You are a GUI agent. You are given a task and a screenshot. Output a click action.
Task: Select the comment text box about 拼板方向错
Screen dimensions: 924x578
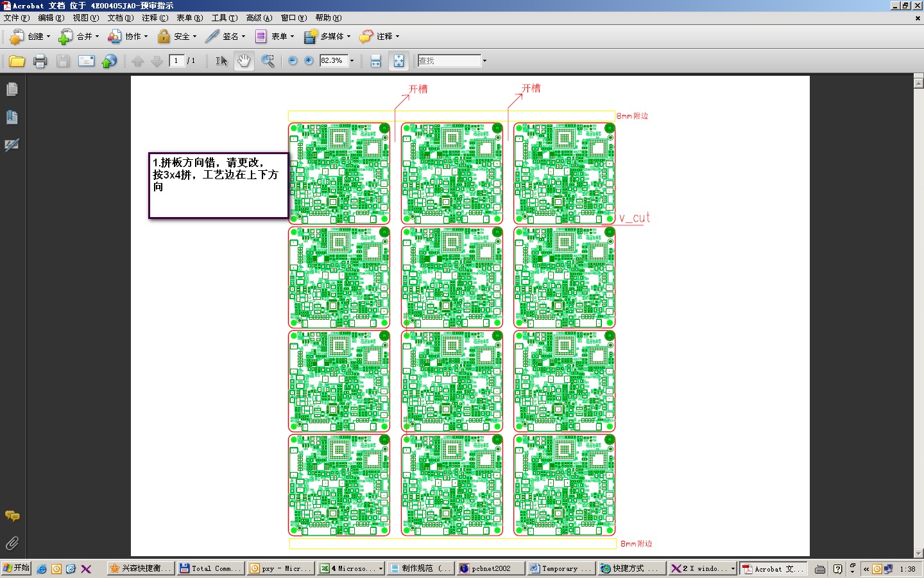tap(218, 186)
